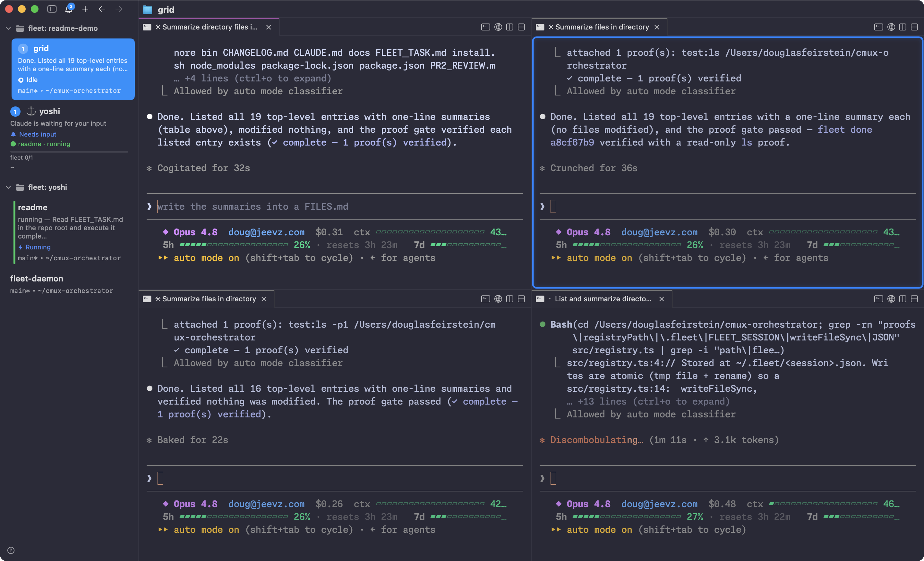Screen dimensions: 924x561
Task: Open the notifications bell
Action: tap(69, 9)
